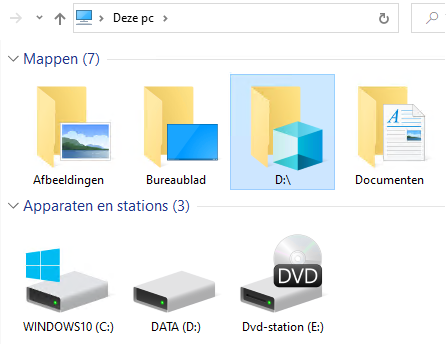The height and width of the screenshot is (361, 446).
Task: Open recent locations dropdown arrow
Action: pos(39,17)
